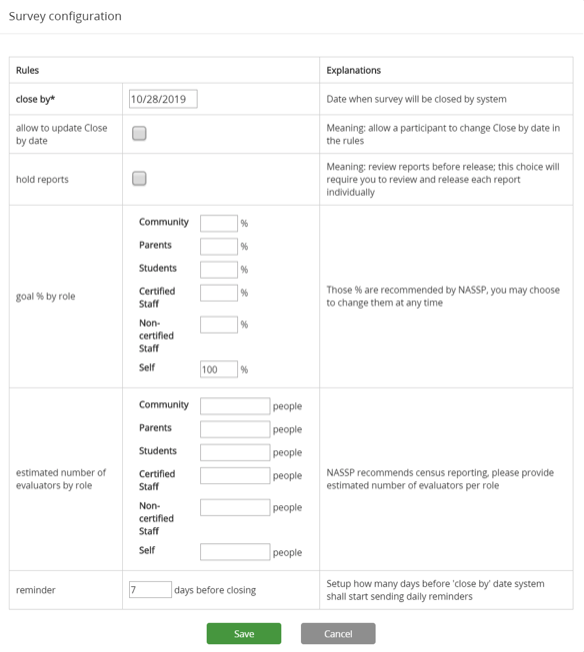Select Non-certified Staff estimated people input
The height and width of the screenshot is (652, 584).
235,507
